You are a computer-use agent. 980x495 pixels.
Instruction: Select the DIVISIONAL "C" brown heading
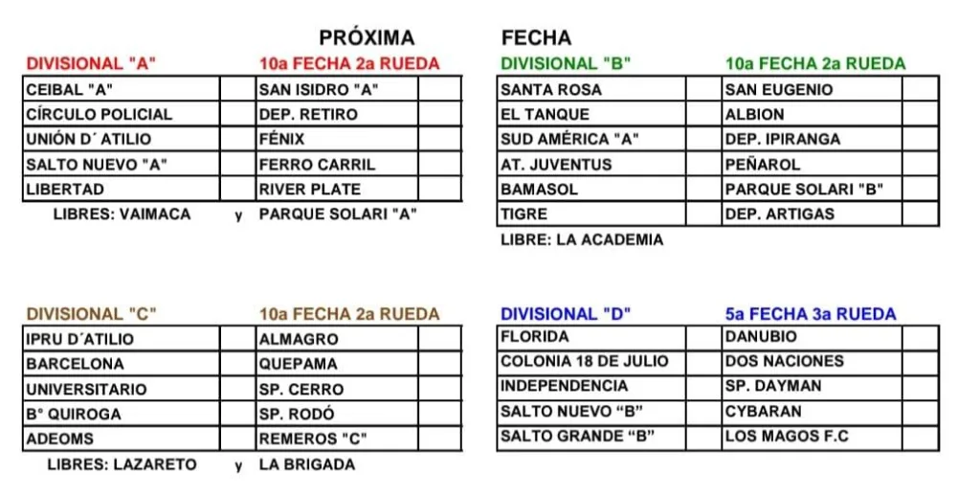[91, 314]
